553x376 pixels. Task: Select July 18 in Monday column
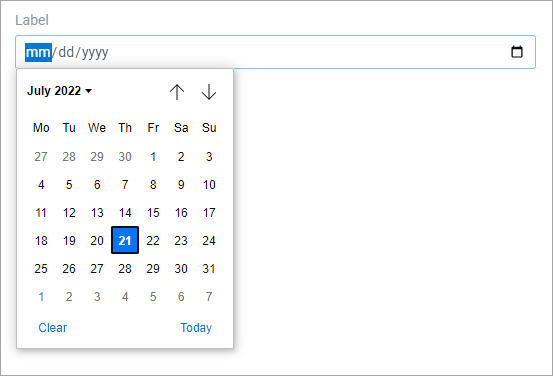41,241
